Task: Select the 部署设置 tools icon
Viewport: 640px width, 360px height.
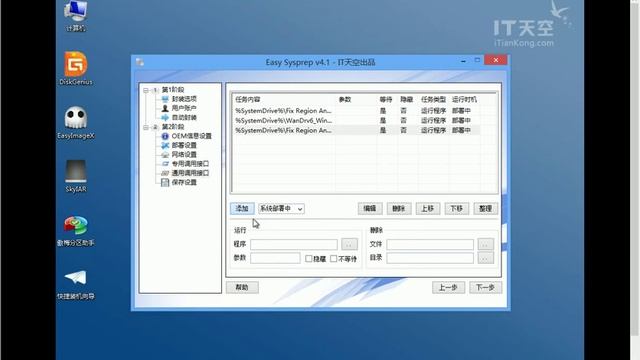Action: click(165, 145)
